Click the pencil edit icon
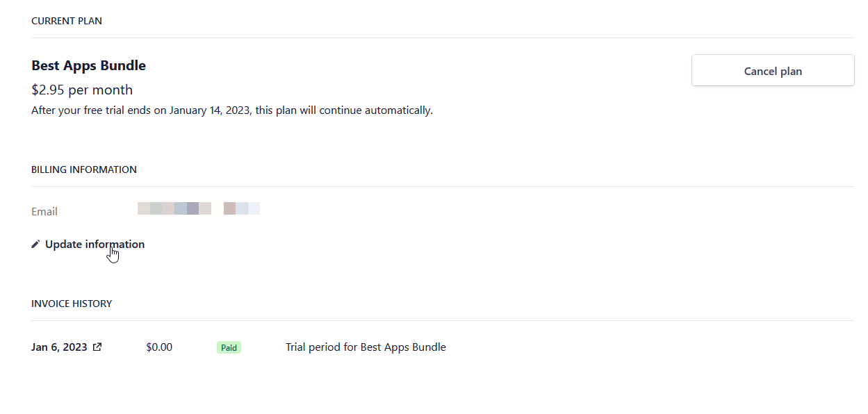The width and height of the screenshot is (868, 414). (35, 245)
